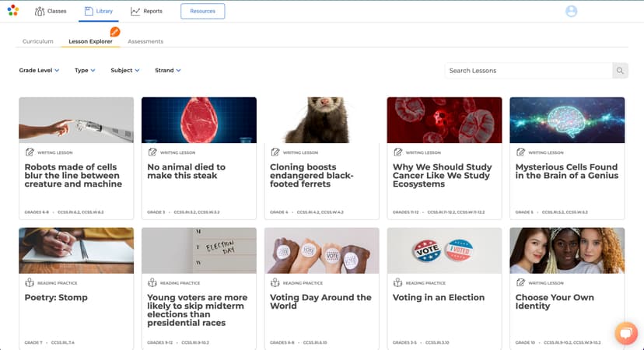Open No animal died to make this steak
This screenshot has height=350, width=644.
click(187, 171)
